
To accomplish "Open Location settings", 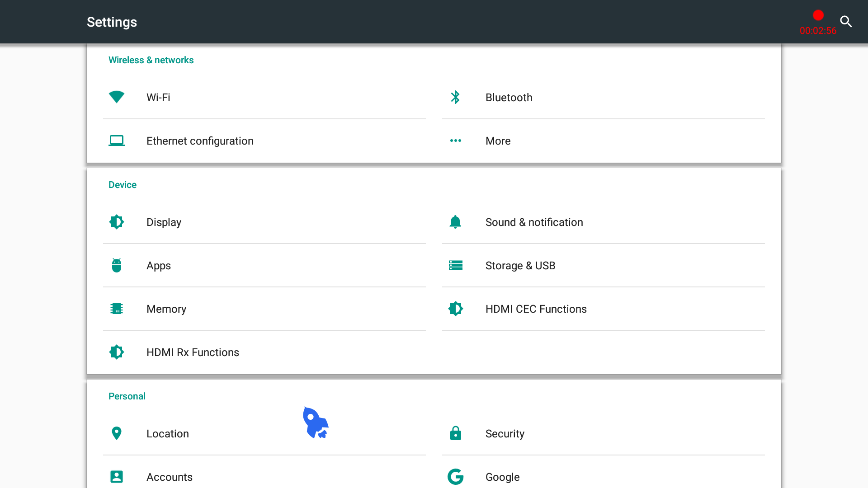I will point(167,434).
